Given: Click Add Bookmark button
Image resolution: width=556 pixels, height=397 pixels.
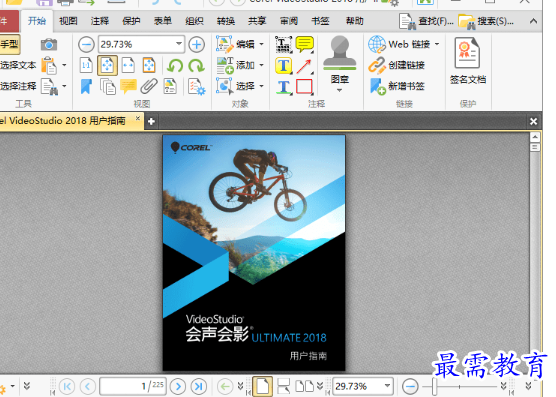Looking at the screenshot, I should click(x=397, y=86).
